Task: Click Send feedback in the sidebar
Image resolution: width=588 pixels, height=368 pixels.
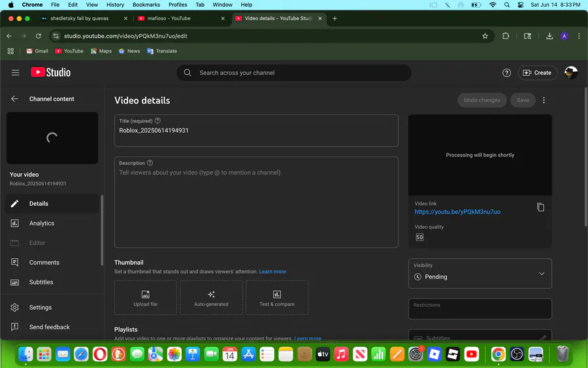Action: pos(52,327)
